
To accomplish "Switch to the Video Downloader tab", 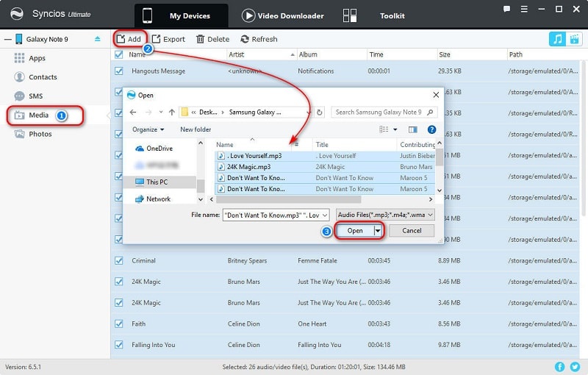I will [x=283, y=15].
